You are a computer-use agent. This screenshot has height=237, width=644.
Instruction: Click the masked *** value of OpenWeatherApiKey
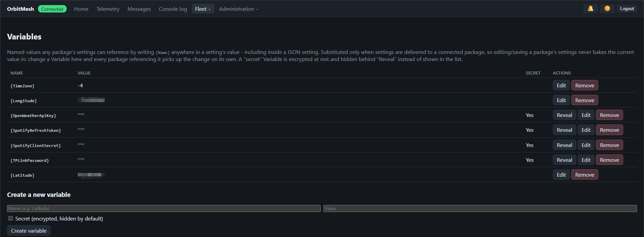pos(81,115)
